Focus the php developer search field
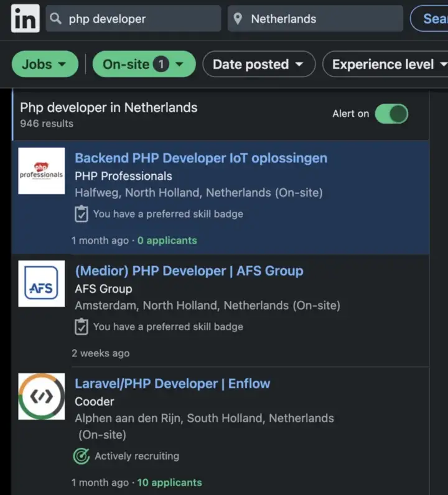Image resolution: width=448 pixels, height=495 pixels. (x=133, y=19)
